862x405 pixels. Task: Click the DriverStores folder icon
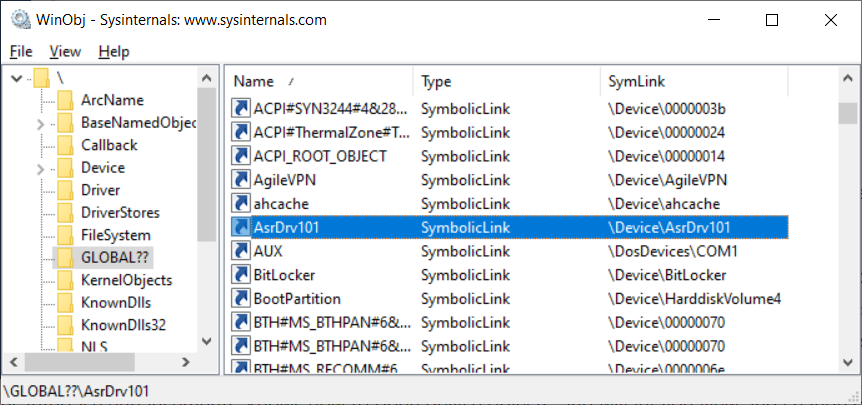(65, 213)
